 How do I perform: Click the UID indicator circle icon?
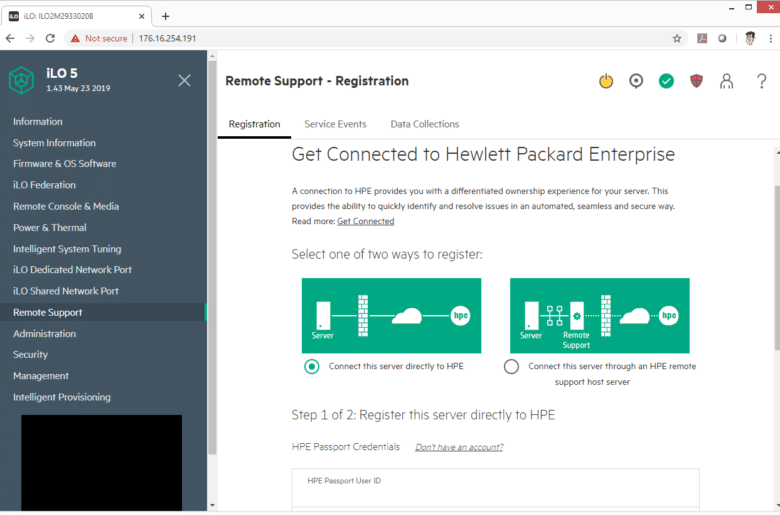pyautogui.click(x=636, y=81)
